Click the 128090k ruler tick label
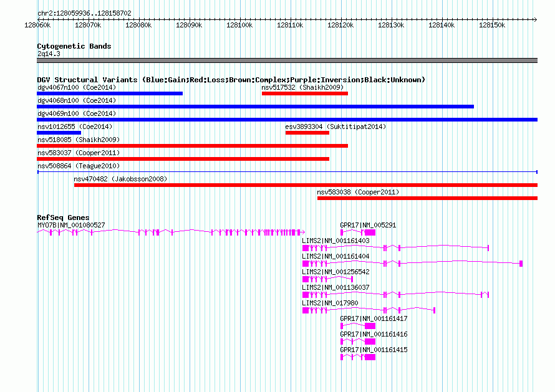This screenshot has width=555, height=392. pyautogui.click(x=189, y=25)
